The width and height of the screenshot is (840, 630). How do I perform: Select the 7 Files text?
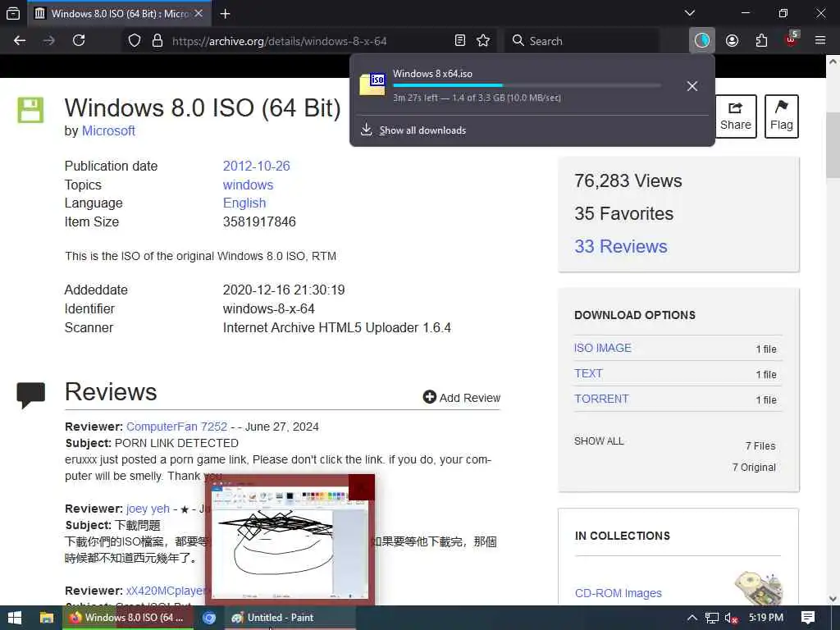point(760,445)
